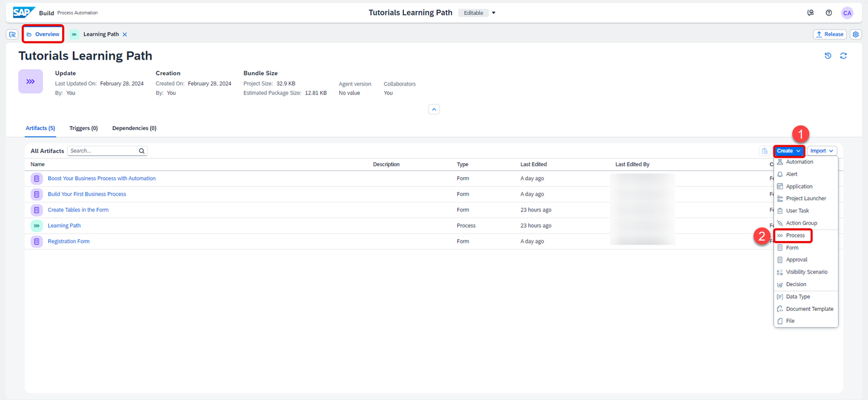868x400 pixels.
Task: Open project settings gear icon
Action: [856, 34]
